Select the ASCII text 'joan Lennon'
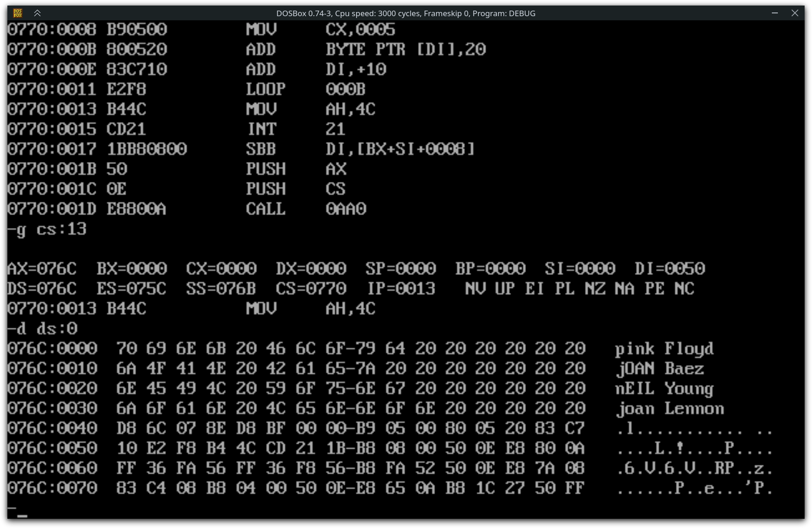The height and width of the screenshot is (528, 812). [669, 409]
